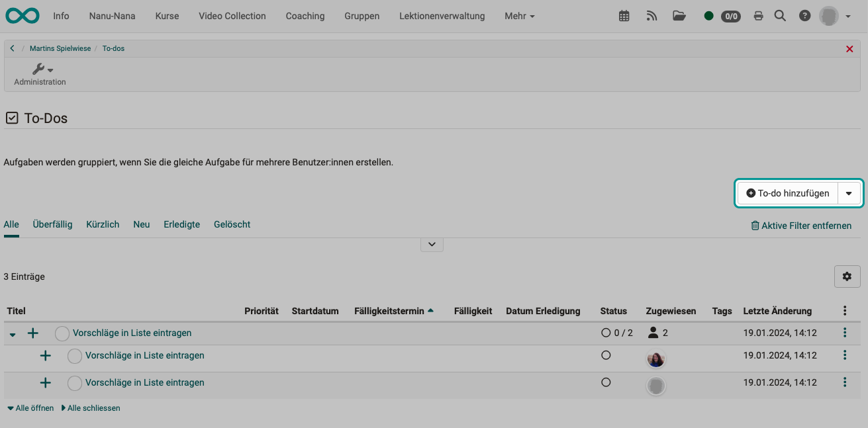Click the OpenOlat infinity logo
The image size is (868, 428).
point(23,16)
